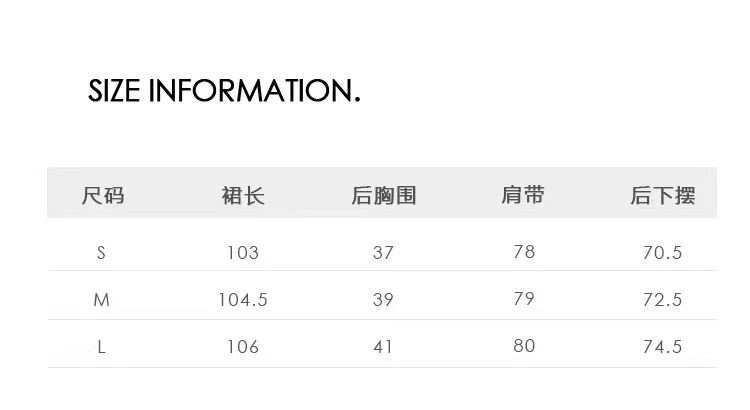Click the 肩带 column header
The width and height of the screenshot is (750, 410).
pos(523,194)
